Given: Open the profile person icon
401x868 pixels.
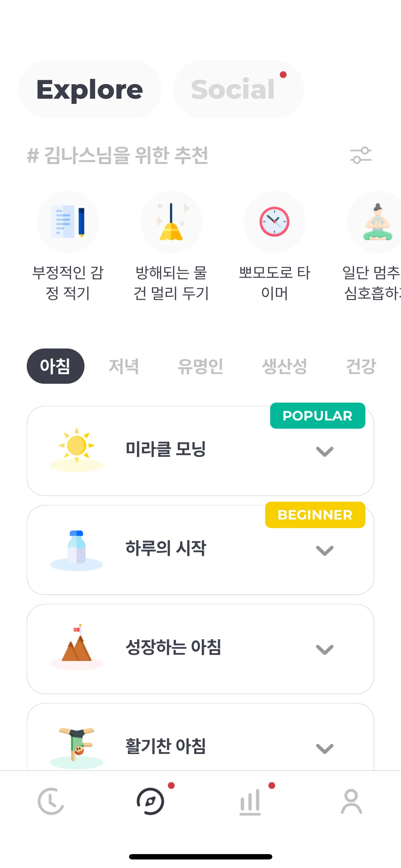Looking at the screenshot, I should point(351,802).
